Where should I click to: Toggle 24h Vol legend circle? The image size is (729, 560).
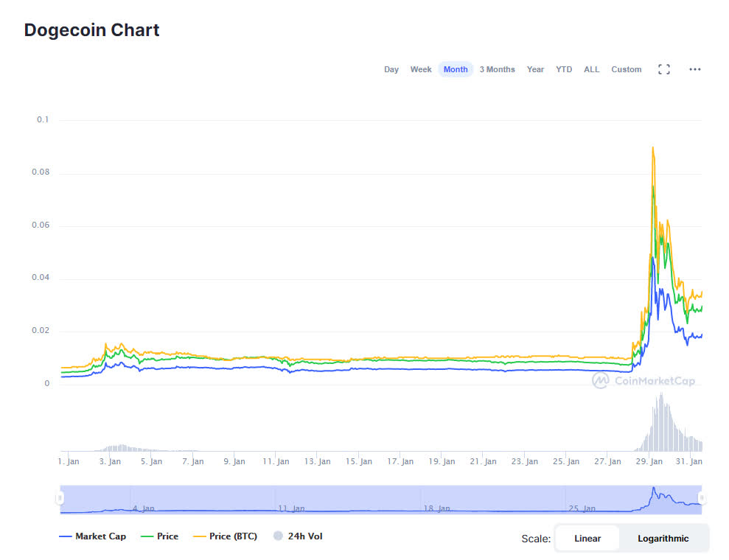[279, 536]
